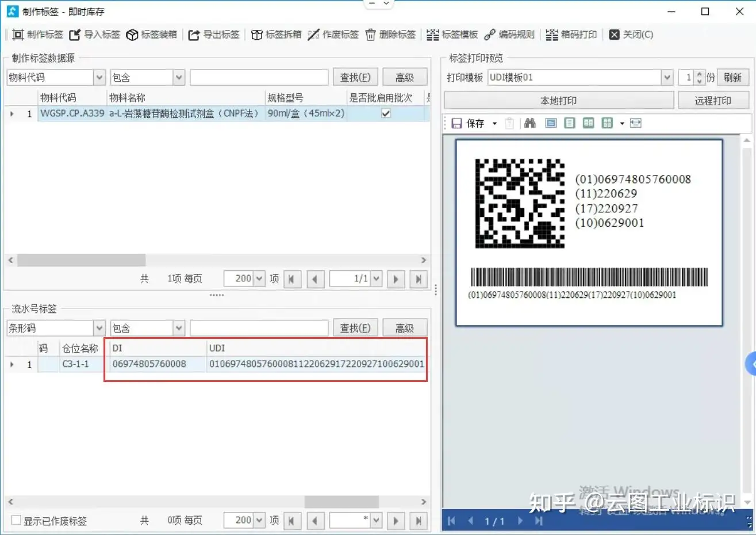Toggle the 显示已作废标签 checkbox

(16, 520)
